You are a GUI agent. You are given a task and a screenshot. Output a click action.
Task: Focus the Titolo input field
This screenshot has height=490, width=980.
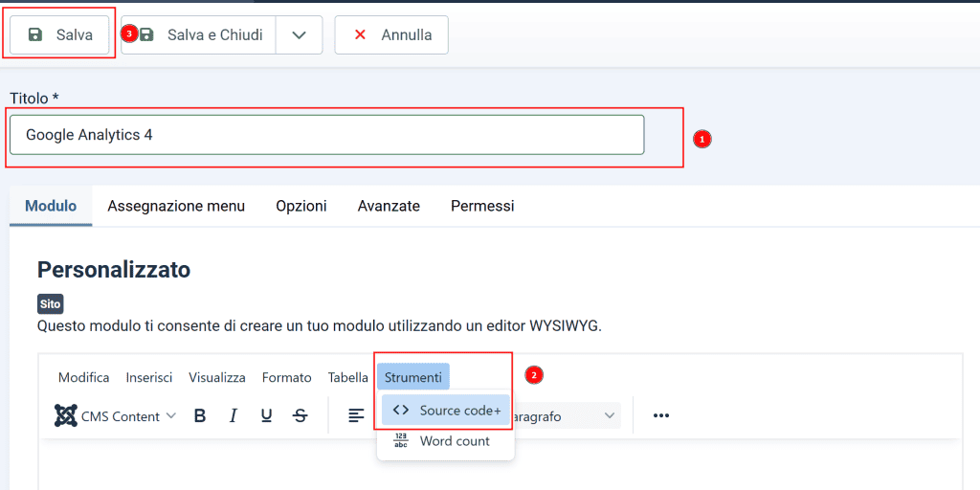pos(327,134)
